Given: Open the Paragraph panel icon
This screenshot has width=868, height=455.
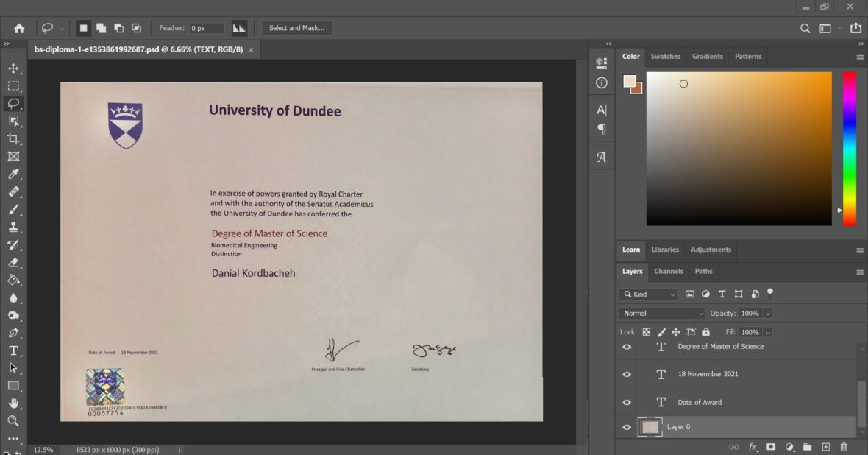Looking at the screenshot, I should pos(601,129).
